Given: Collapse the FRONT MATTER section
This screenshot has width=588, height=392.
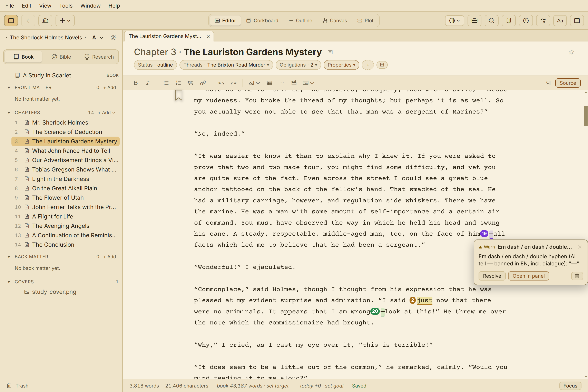Looking at the screenshot, I should click(x=9, y=88).
